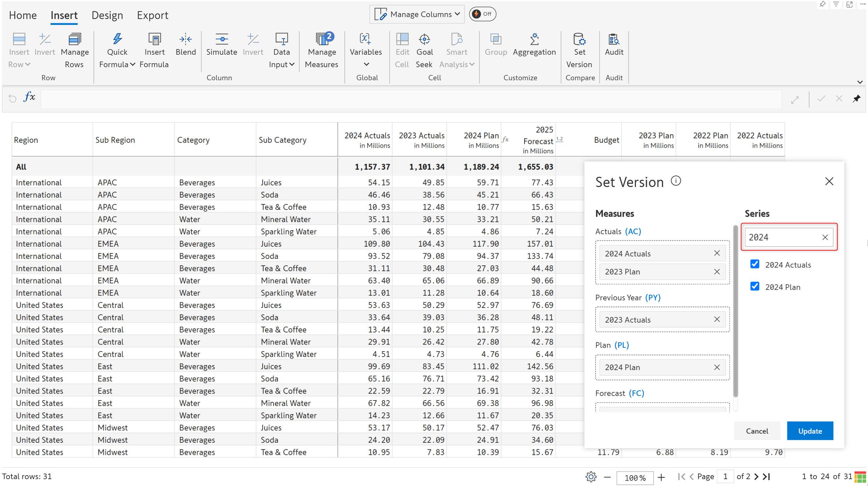Click the Simulate icon
Image resolution: width=868 pixels, height=486 pixels.
[x=221, y=39]
